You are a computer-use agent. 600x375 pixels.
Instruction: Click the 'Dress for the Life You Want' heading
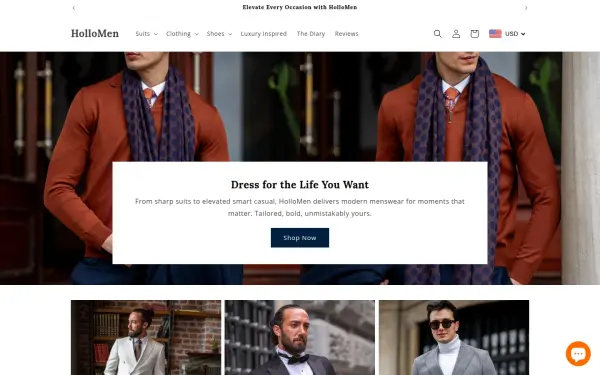click(300, 184)
